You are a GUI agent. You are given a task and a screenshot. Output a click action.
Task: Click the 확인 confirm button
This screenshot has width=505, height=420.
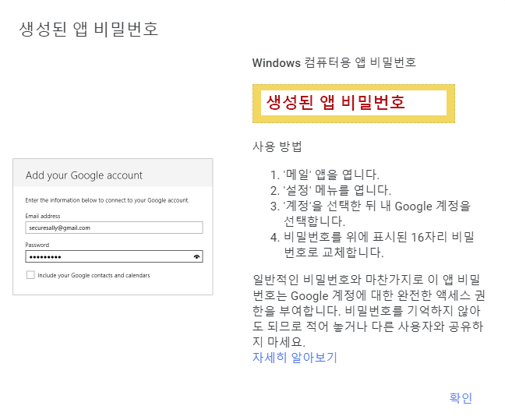[x=461, y=397]
